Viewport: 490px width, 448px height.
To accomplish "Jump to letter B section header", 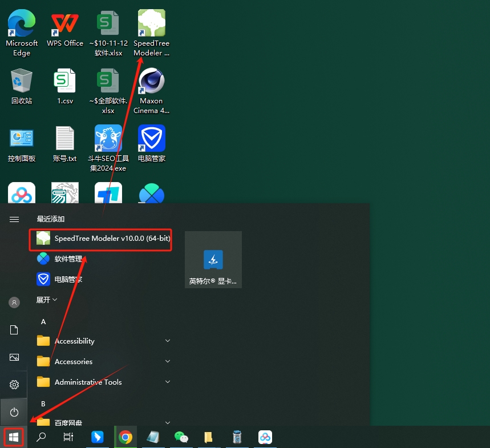I will coord(43,403).
